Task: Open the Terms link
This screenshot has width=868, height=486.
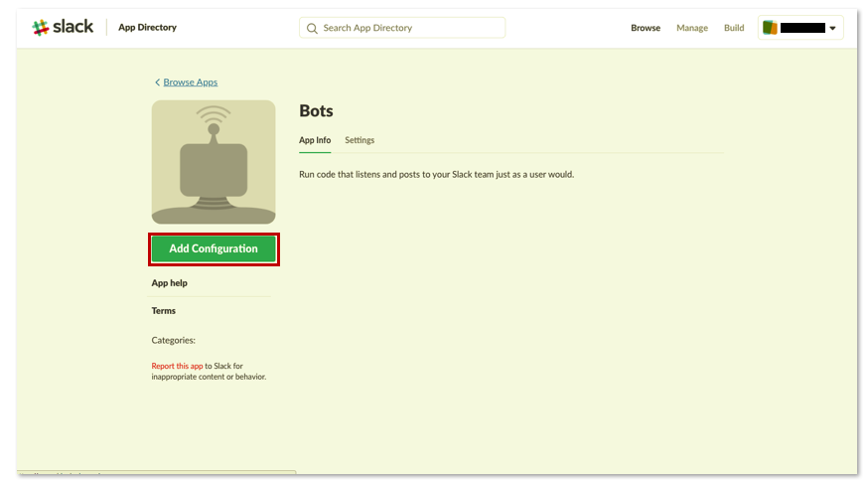Action: click(163, 311)
